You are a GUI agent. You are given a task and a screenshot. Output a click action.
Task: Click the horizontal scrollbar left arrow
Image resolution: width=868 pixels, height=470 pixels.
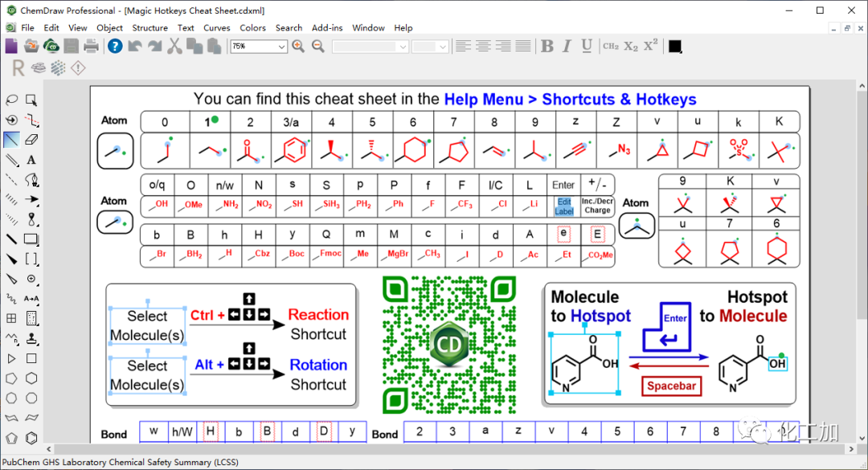(x=49, y=449)
